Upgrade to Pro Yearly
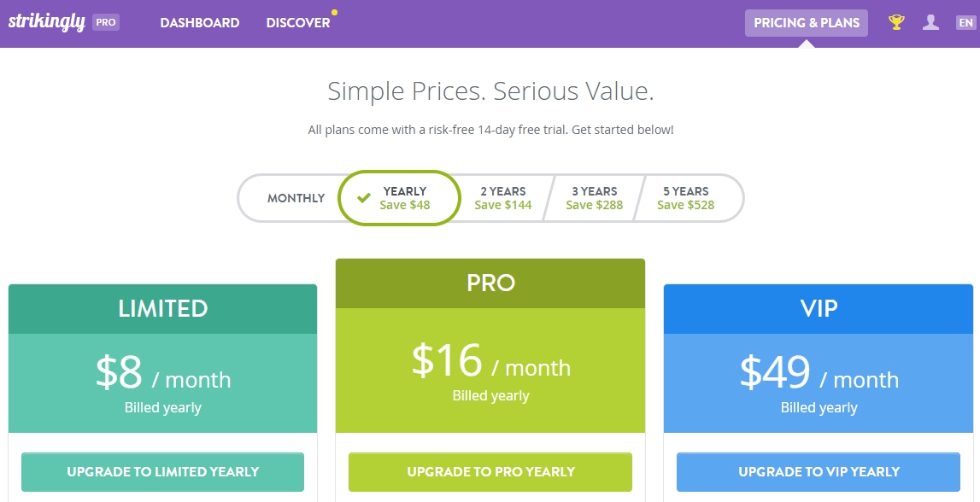The height and width of the screenshot is (502, 980). 490,471
